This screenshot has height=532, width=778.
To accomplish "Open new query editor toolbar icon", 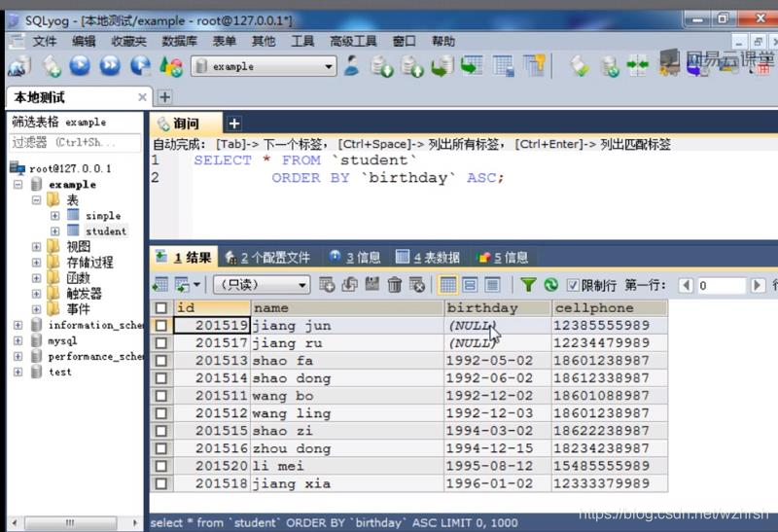I will pyautogui.click(x=52, y=66).
